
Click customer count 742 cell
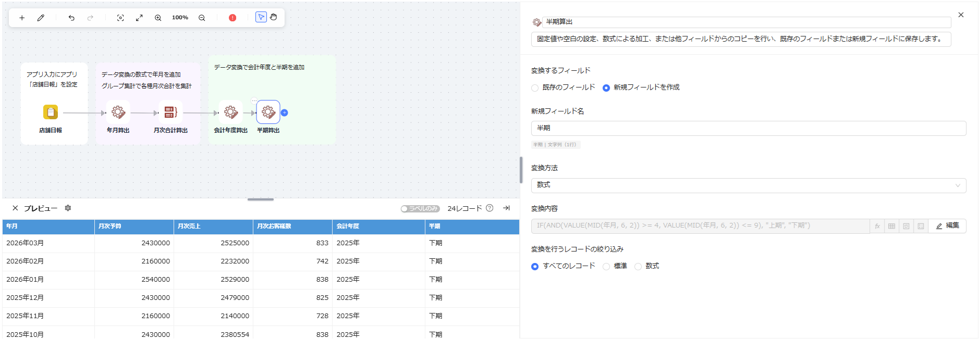point(292,261)
